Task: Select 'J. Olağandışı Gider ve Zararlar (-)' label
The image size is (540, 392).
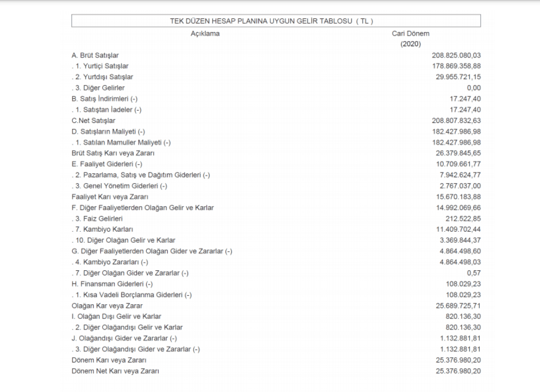Action: (x=124, y=338)
